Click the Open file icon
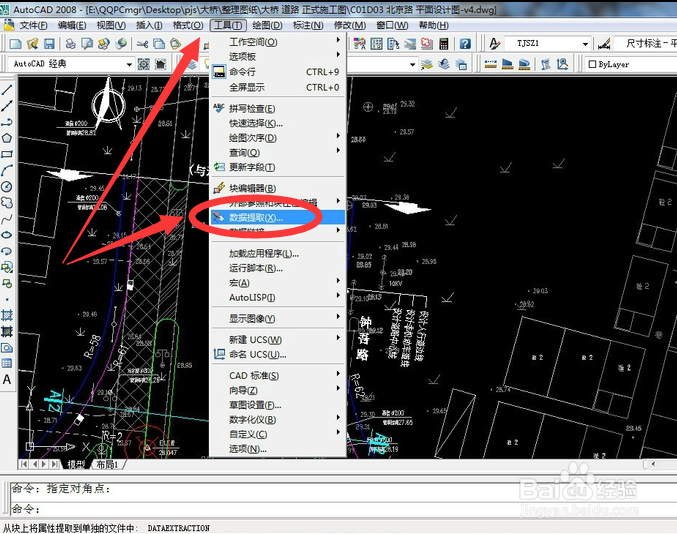 32,44
